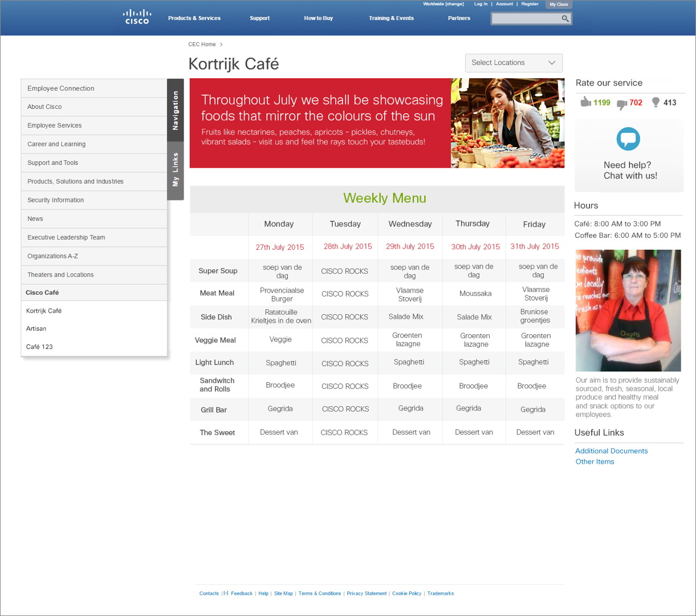
Task: Select About Cisco in navigation
Action: click(x=94, y=107)
